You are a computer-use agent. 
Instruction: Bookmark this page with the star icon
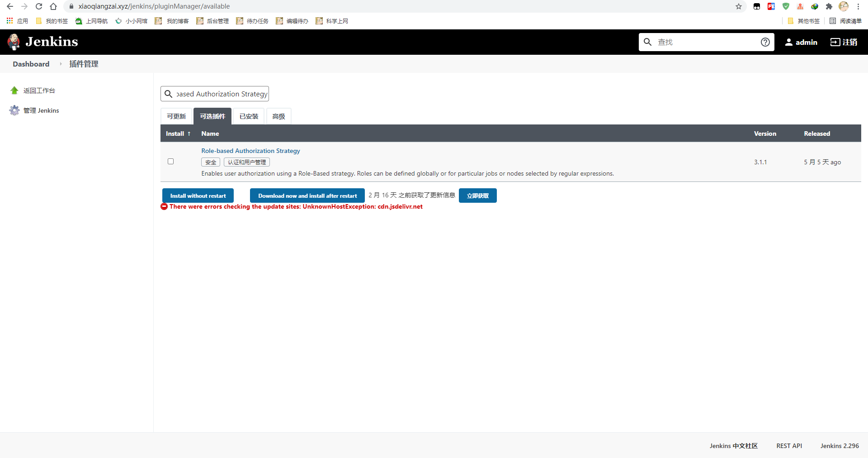[x=739, y=6]
